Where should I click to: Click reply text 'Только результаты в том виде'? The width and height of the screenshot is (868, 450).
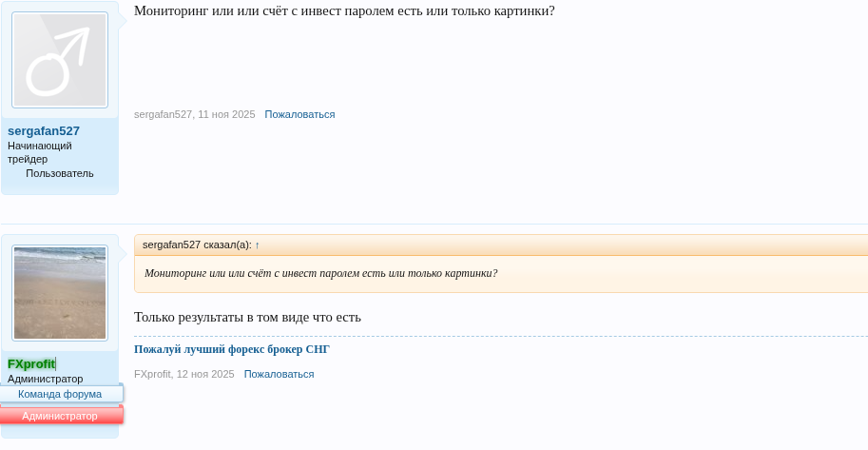(x=247, y=317)
